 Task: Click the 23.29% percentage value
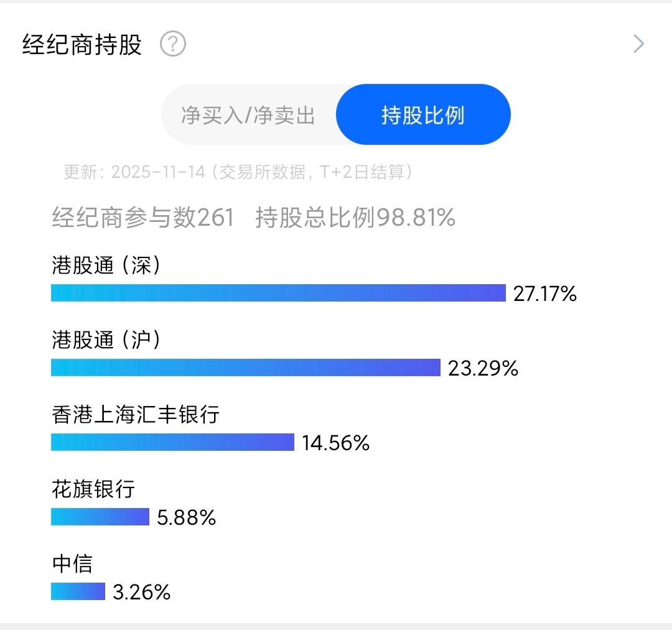[x=483, y=368]
